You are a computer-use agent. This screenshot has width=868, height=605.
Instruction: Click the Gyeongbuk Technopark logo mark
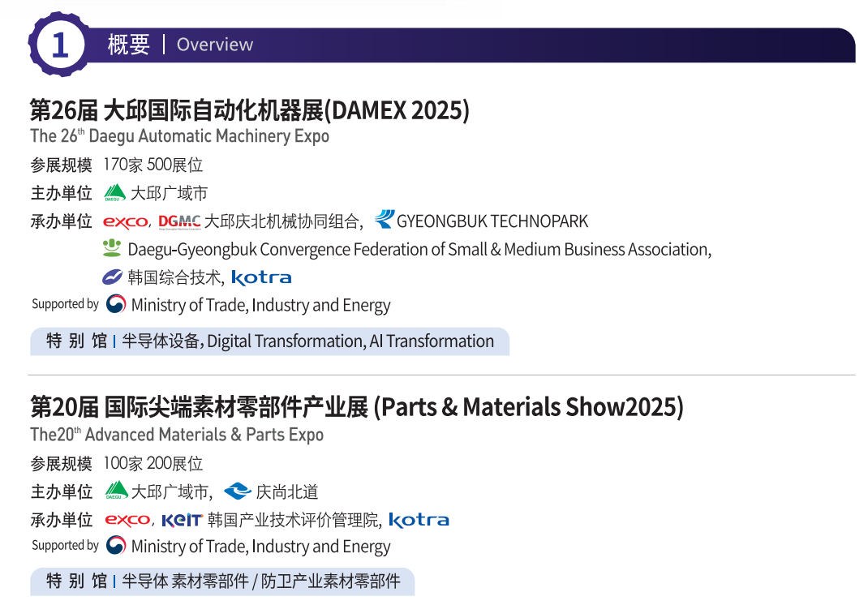point(384,220)
